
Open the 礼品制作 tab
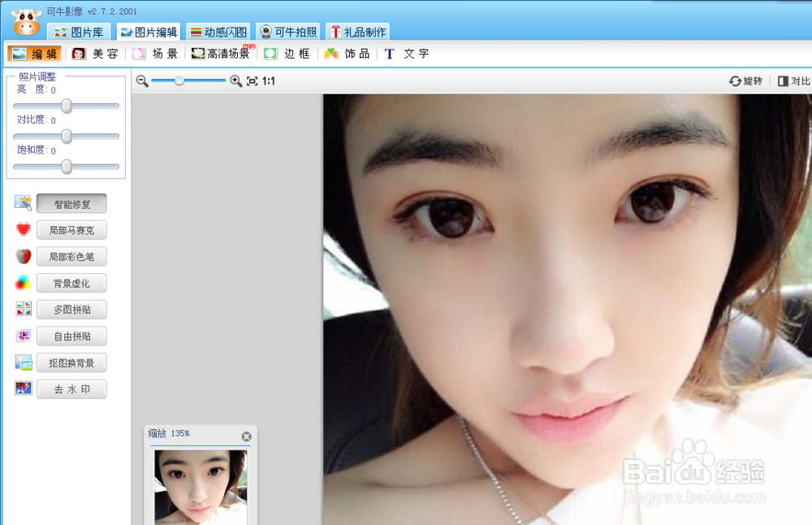pos(357,33)
